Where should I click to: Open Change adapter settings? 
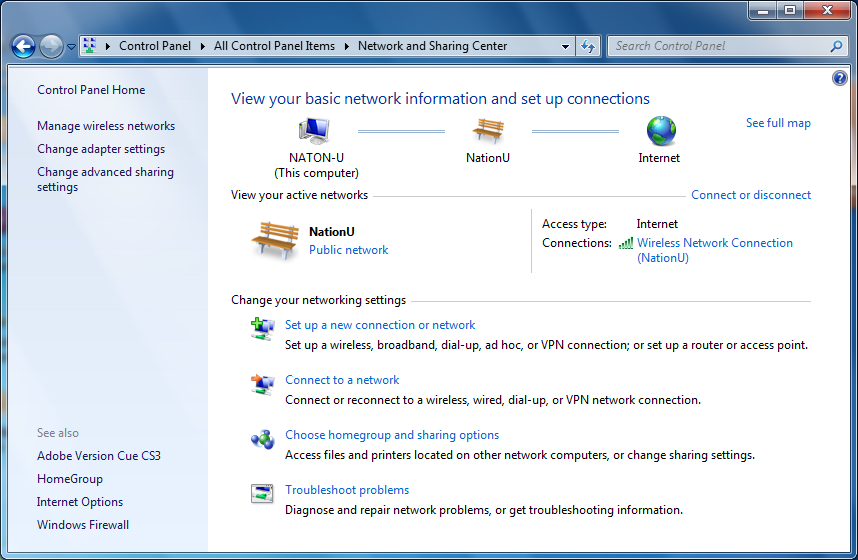(101, 149)
